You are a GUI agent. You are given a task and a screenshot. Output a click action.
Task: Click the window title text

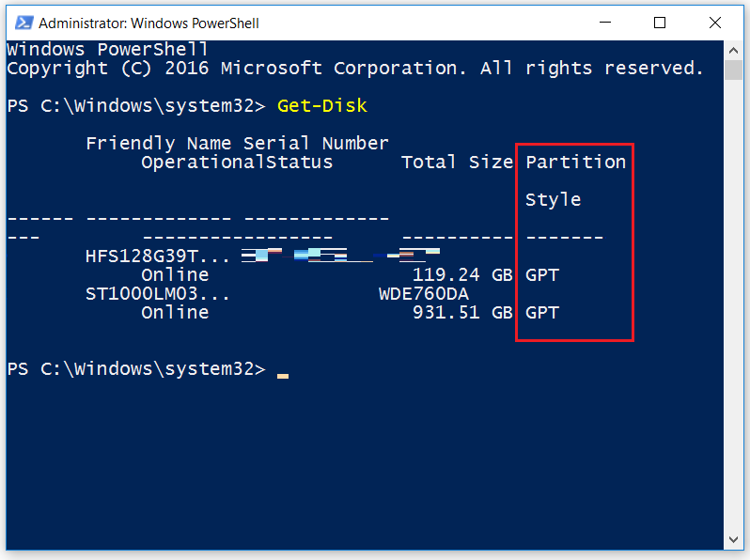(148, 23)
